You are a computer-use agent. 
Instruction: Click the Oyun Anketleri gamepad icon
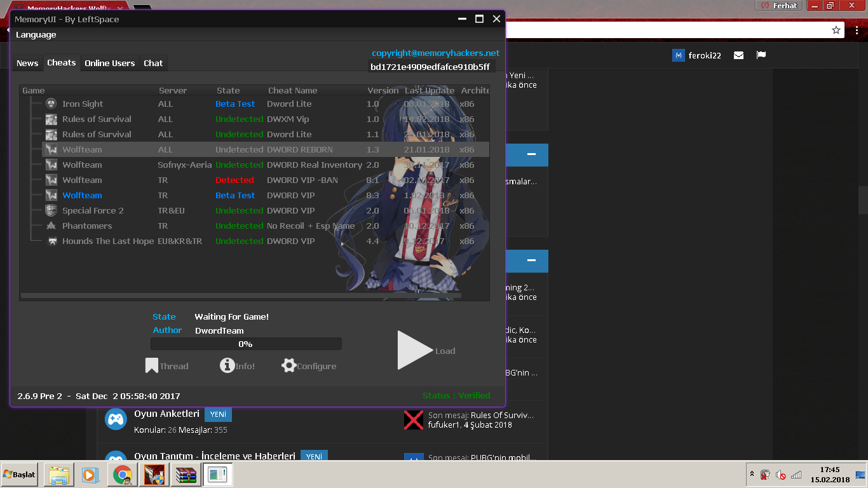click(x=116, y=419)
